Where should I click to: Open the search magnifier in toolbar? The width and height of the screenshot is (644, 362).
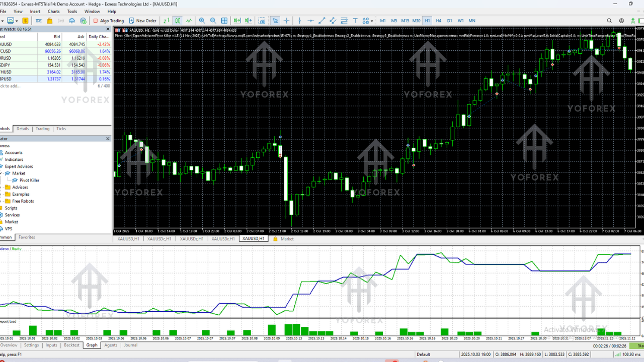[x=609, y=21]
